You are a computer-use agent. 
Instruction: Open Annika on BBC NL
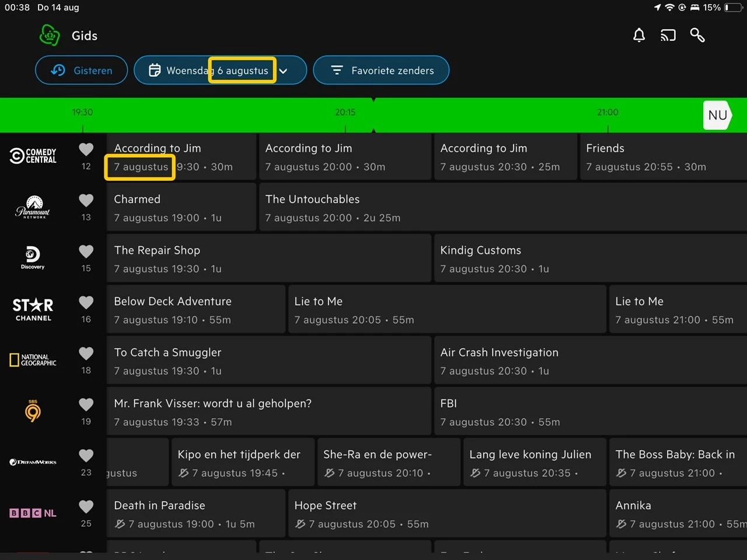[x=678, y=514]
